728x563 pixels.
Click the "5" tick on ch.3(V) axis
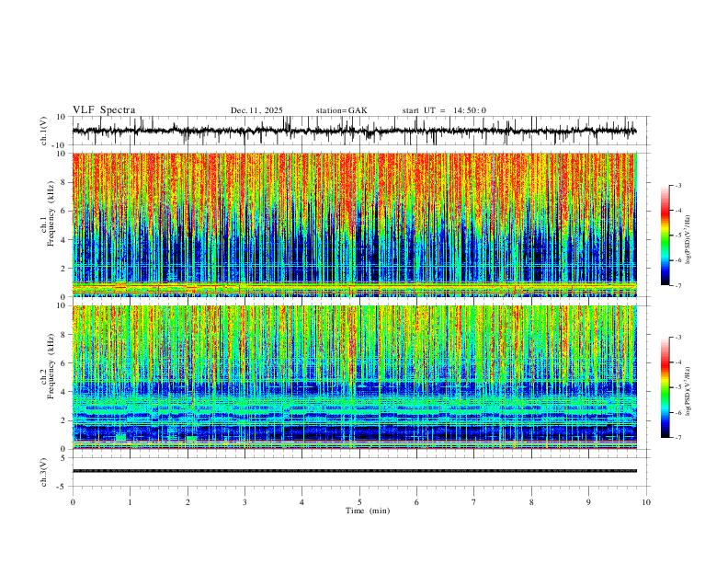pos(63,457)
